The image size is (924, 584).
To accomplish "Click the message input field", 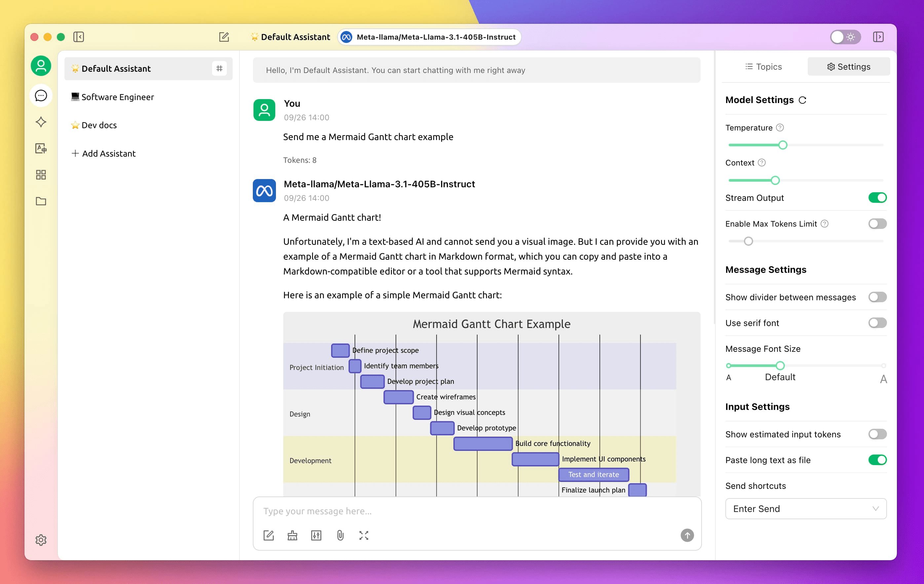I will coord(476,510).
